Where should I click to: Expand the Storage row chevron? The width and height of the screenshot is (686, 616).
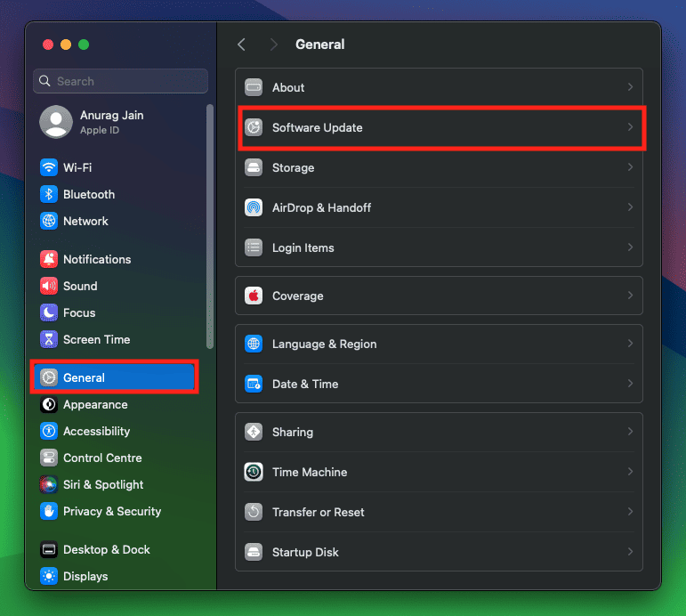pyautogui.click(x=630, y=167)
